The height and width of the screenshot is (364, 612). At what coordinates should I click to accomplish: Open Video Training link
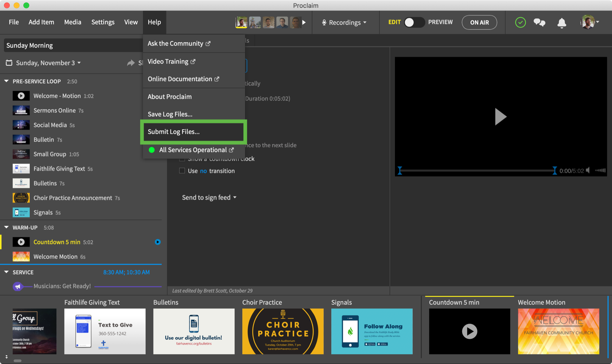point(194,62)
